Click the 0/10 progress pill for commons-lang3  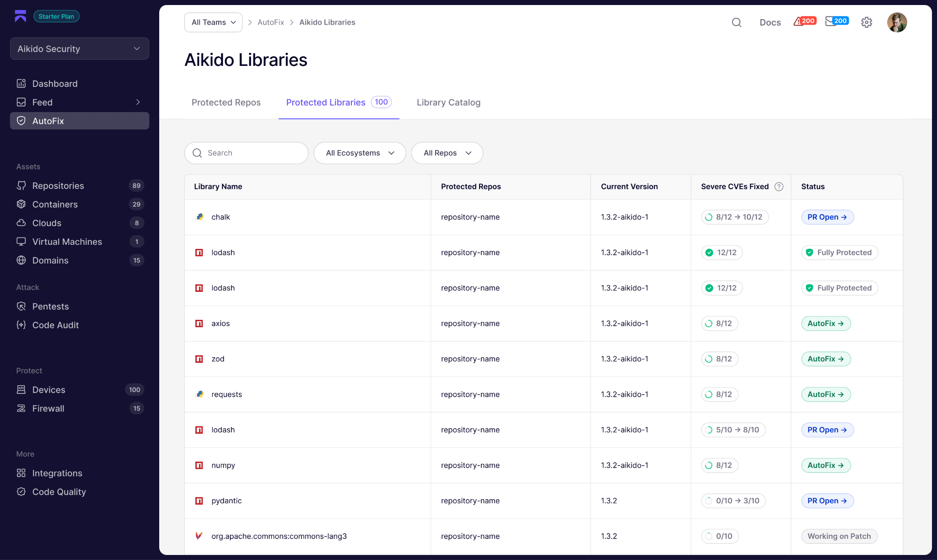[x=720, y=536]
